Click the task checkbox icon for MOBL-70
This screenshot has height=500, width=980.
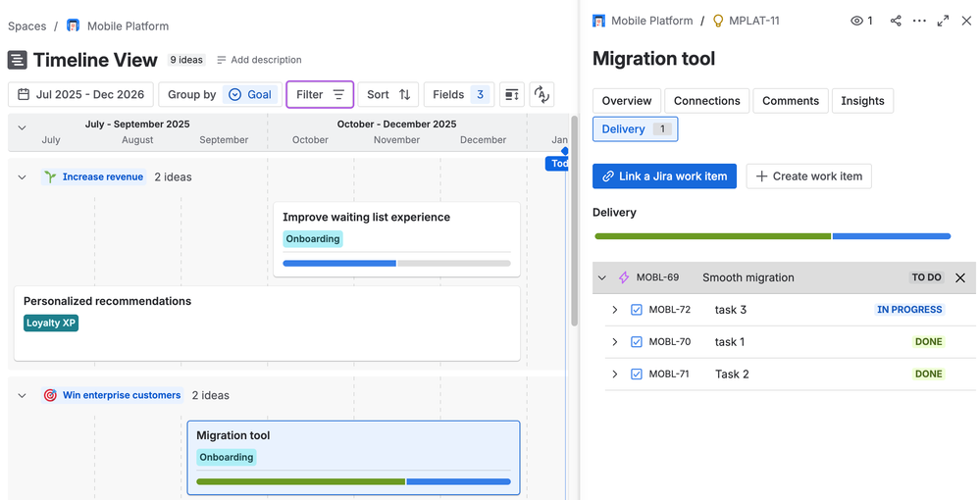[637, 342]
